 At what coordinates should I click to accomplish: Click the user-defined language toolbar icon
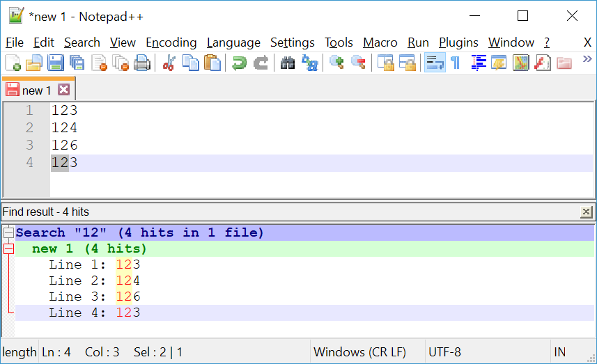coord(499,63)
